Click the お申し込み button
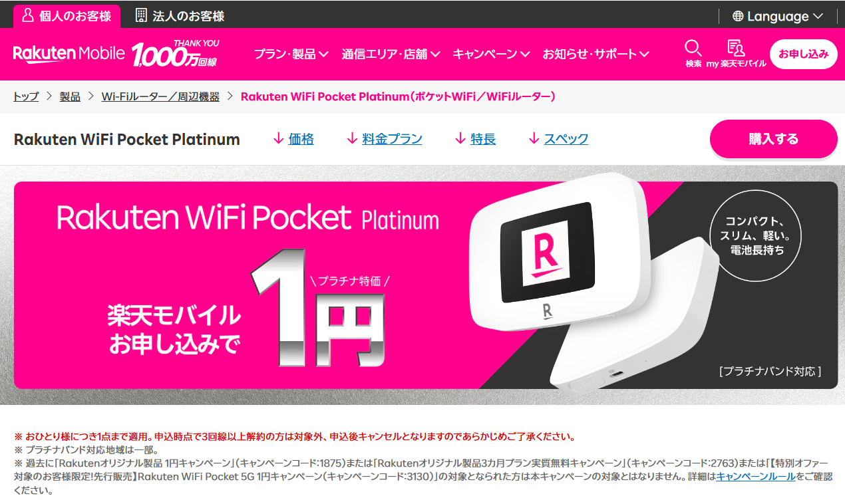 (x=804, y=55)
